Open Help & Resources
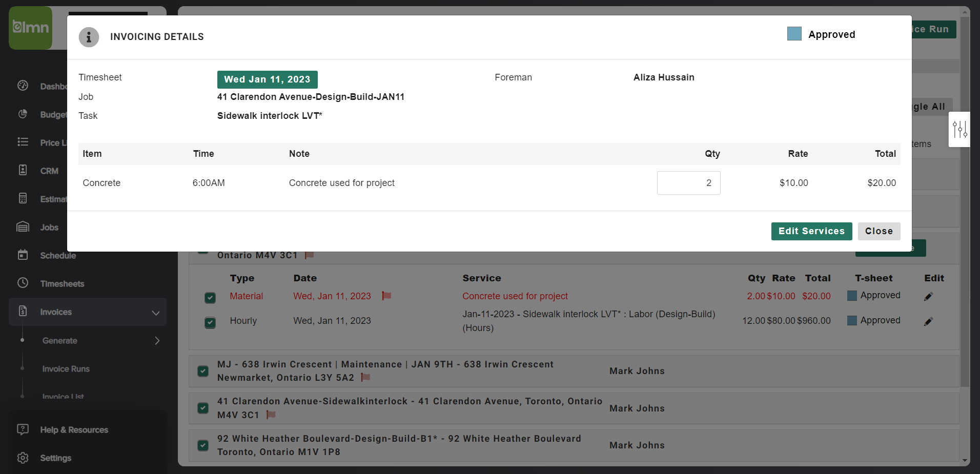This screenshot has width=980, height=474. (x=74, y=429)
